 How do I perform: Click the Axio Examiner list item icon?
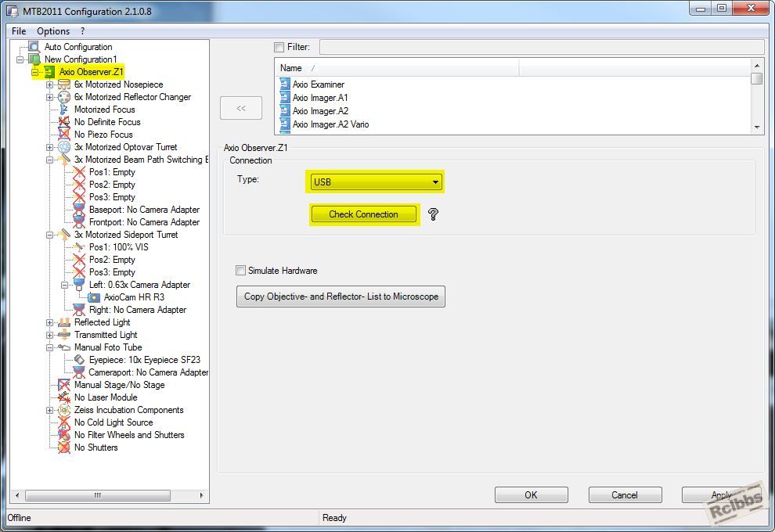(285, 84)
